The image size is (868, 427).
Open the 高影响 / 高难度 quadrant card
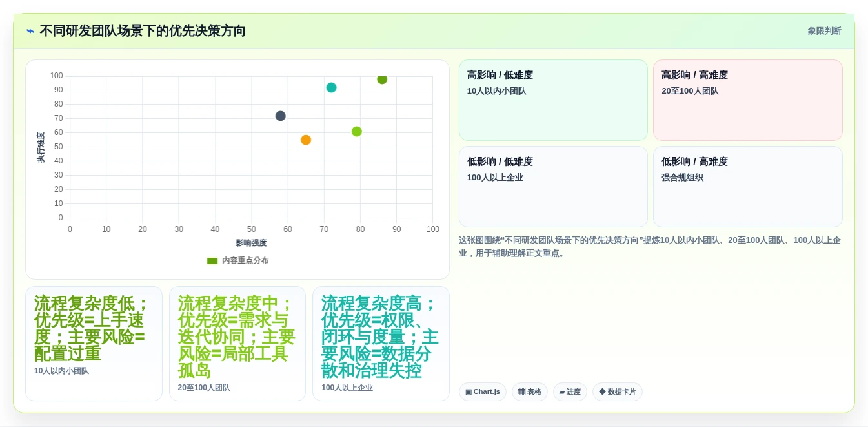pyautogui.click(x=747, y=100)
